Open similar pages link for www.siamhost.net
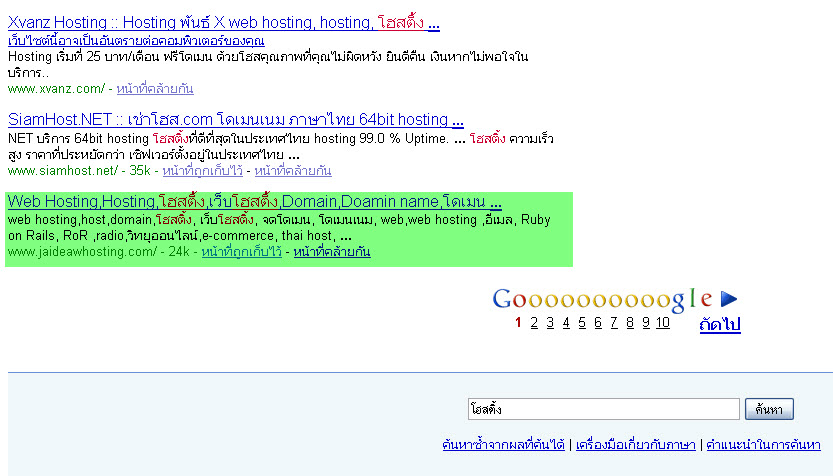 click(293, 171)
